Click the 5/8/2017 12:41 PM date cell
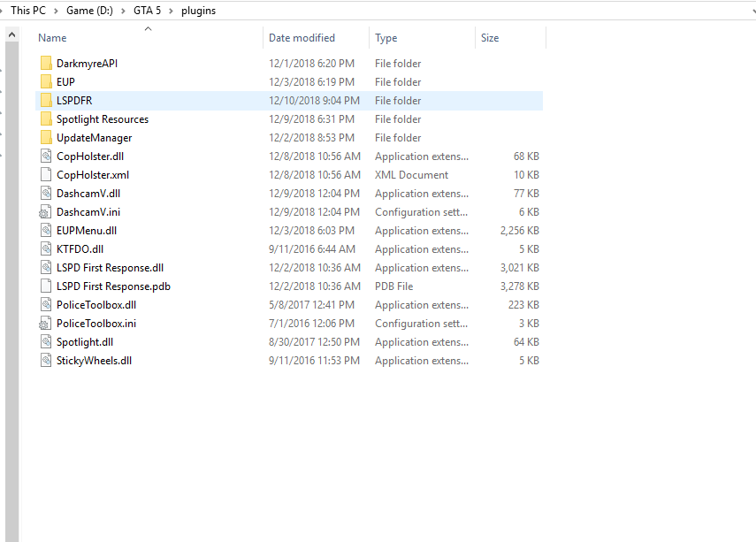 click(311, 305)
